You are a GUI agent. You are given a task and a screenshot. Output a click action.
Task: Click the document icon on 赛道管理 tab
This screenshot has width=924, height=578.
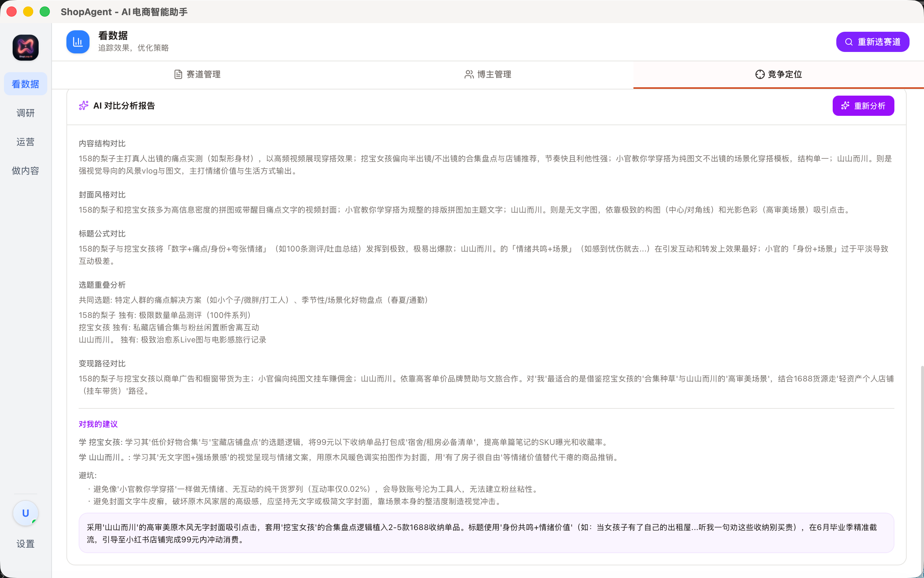[178, 74]
